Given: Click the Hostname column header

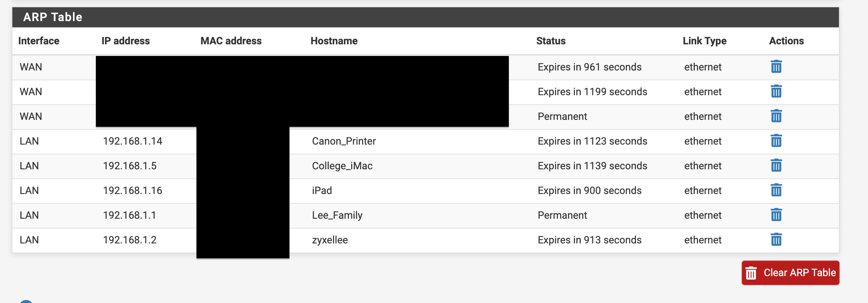Looking at the screenshot, I should (334, 41).
